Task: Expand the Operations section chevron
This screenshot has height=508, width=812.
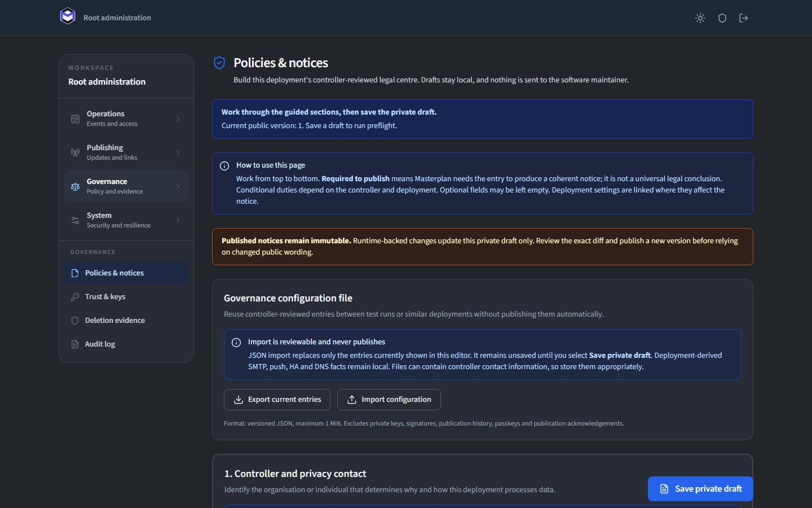Action: (178, 119)
